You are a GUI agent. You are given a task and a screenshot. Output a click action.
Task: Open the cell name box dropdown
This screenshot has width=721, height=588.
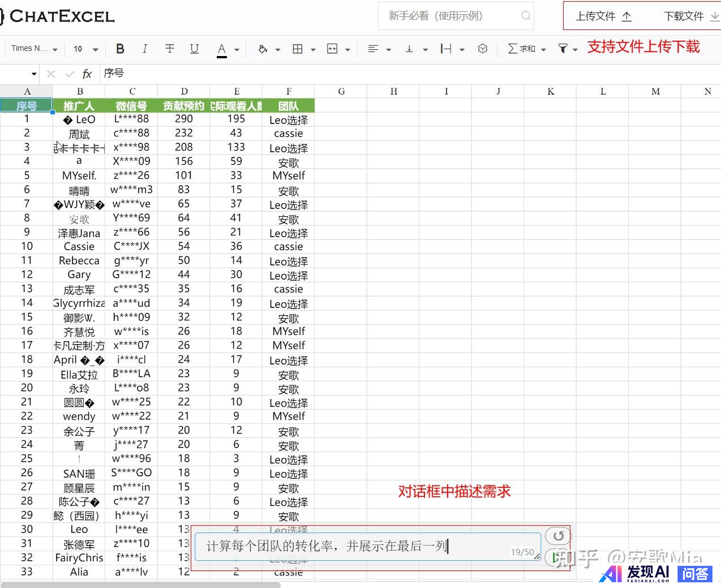coord(34,74)
